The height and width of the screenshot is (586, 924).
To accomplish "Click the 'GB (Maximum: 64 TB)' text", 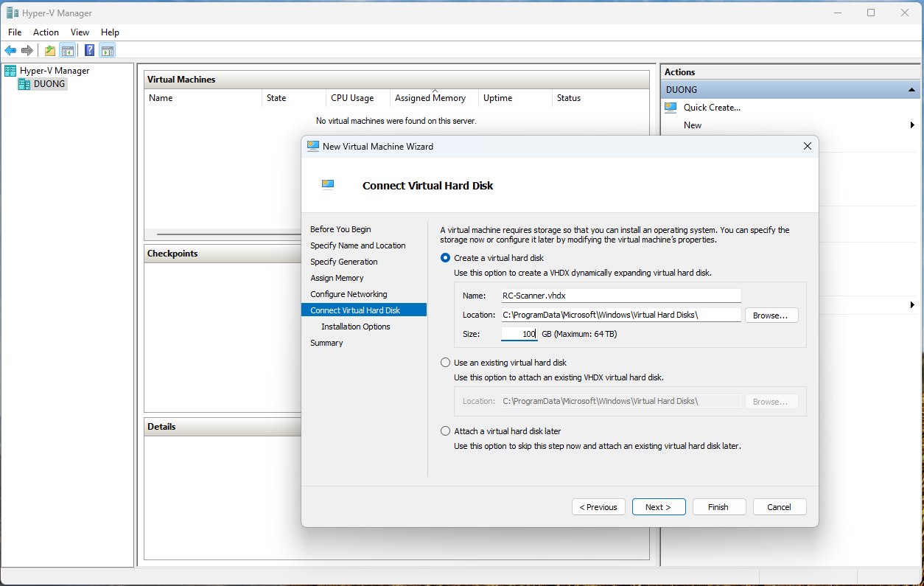I will pos(579,334).
